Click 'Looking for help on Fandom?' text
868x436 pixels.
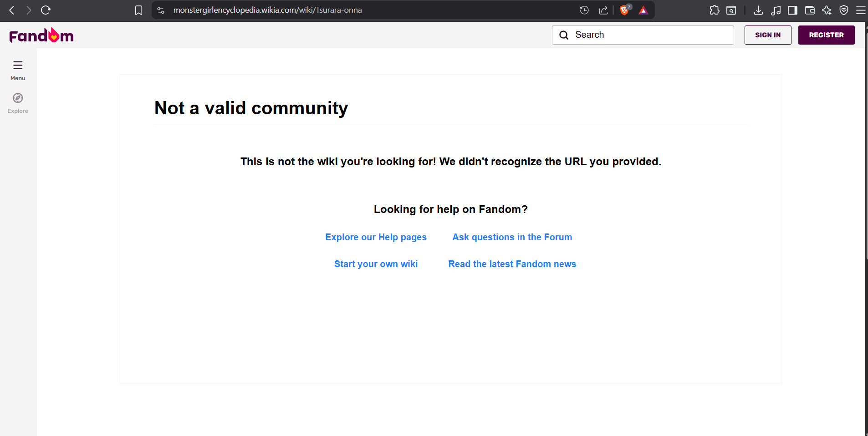450,209
